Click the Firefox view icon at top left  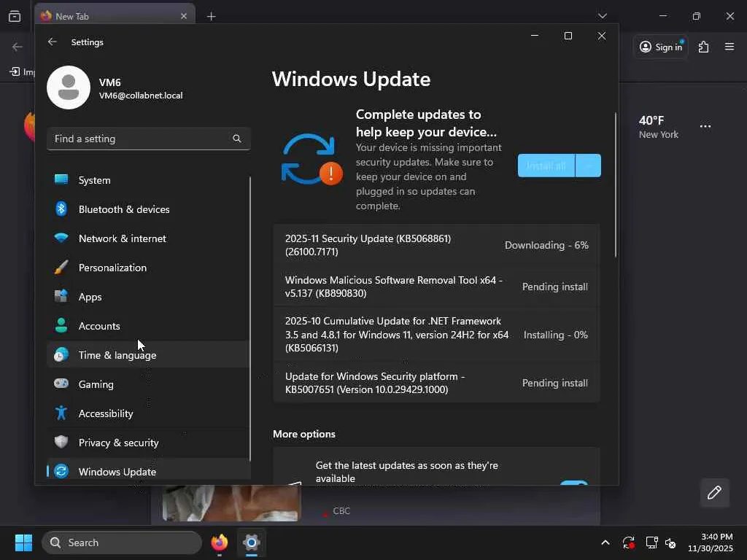(x=15, y=16)
